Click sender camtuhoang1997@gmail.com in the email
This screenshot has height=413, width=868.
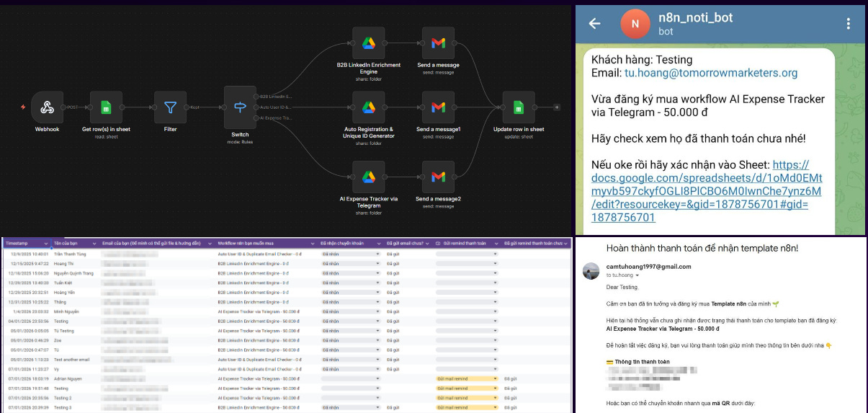[x=648, y=266]
